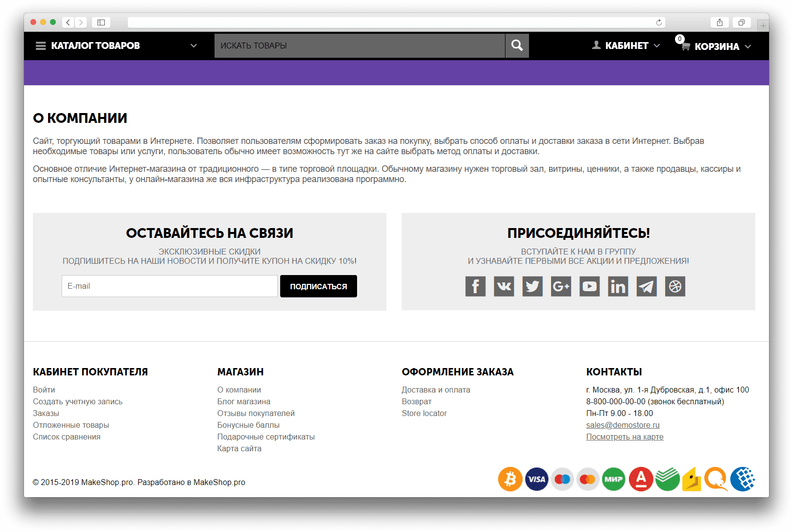
Task: Open Карта сайта link
Action: pos(240,448)
